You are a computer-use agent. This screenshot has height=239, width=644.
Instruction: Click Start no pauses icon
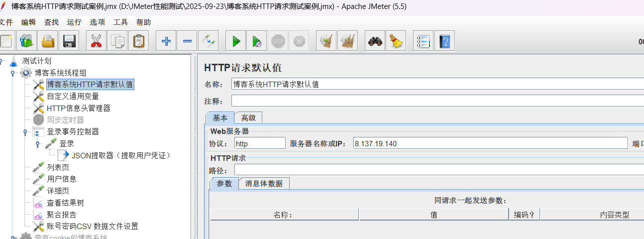257,41
